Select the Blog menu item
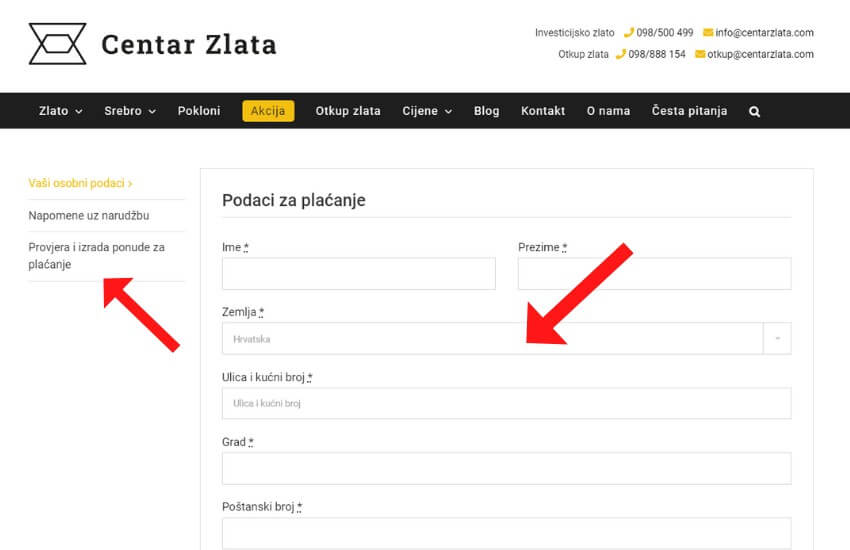This screenshot has width=850, height=550. click(x=486, y=111)
